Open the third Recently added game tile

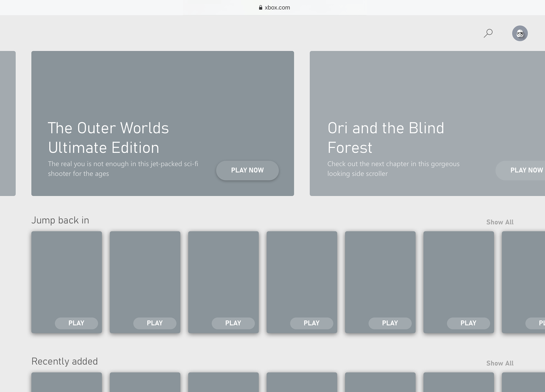click(x=223, y=382)
